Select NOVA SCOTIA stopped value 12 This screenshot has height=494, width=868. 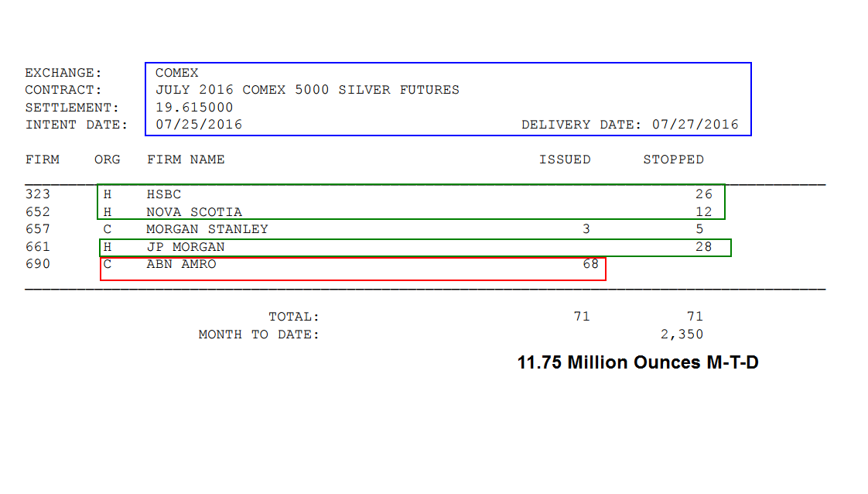(x=703, y=212)
